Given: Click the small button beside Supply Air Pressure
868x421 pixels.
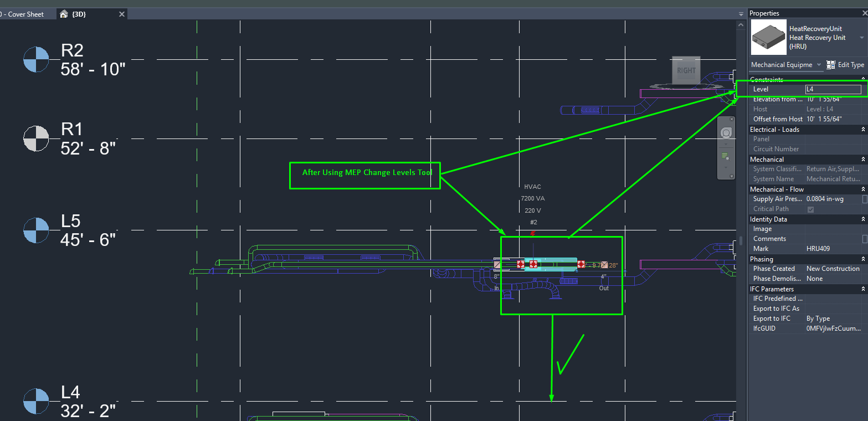Looking at the screenshot, I should coord(865,199).
